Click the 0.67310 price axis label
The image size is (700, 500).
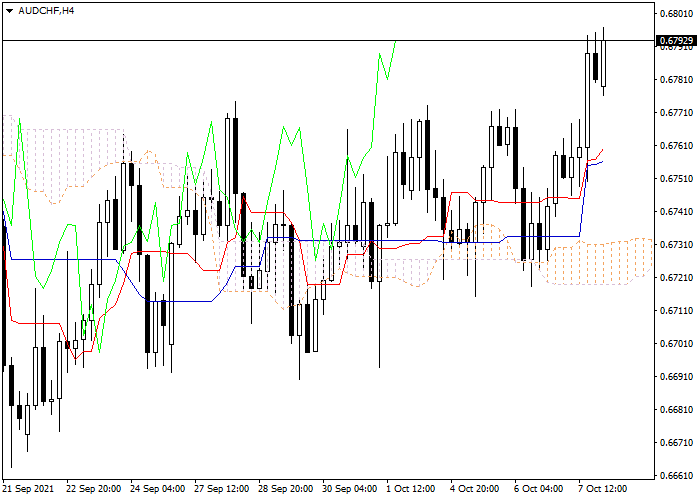point(676,245)
